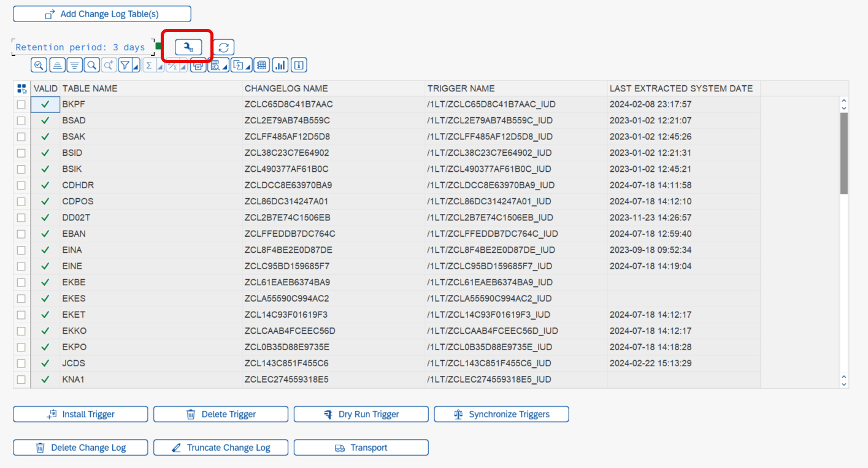Click the vertical scrollbar thumb

(843, 153)
